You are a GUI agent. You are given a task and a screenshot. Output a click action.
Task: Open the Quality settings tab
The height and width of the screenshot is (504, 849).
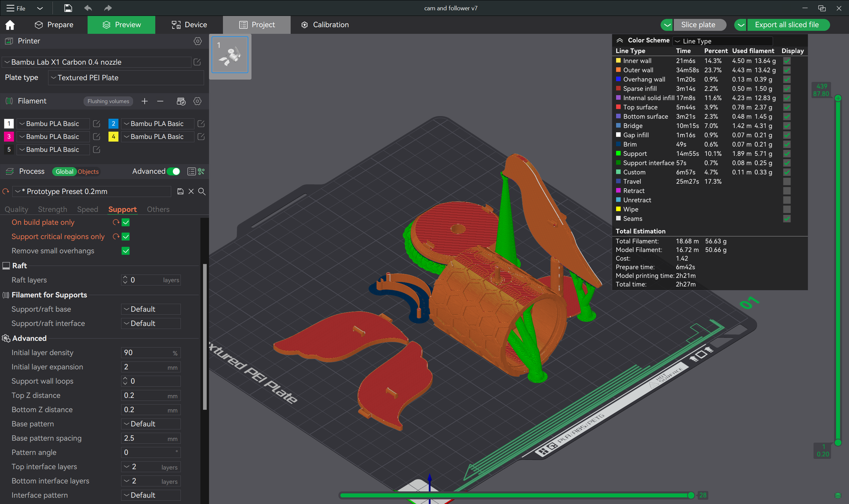(x=16, y=210)
